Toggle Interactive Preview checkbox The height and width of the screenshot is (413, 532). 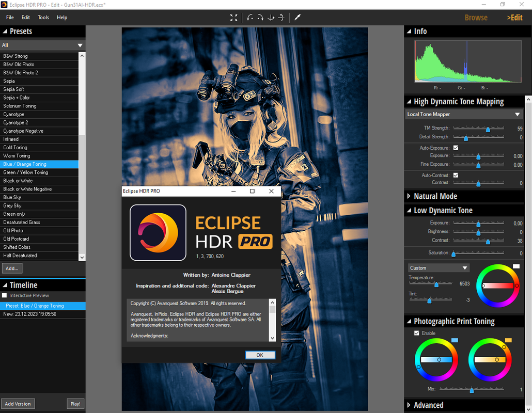[5, 295]
